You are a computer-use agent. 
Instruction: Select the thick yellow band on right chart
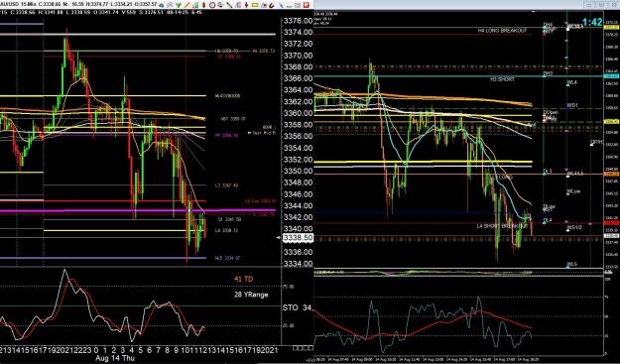tap(423, 162)
